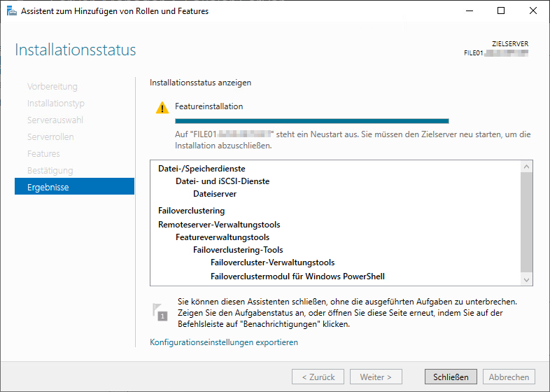The image size is (550, 392).
Task: Minimize the wizard window
Action: click(x=469, y=10)
